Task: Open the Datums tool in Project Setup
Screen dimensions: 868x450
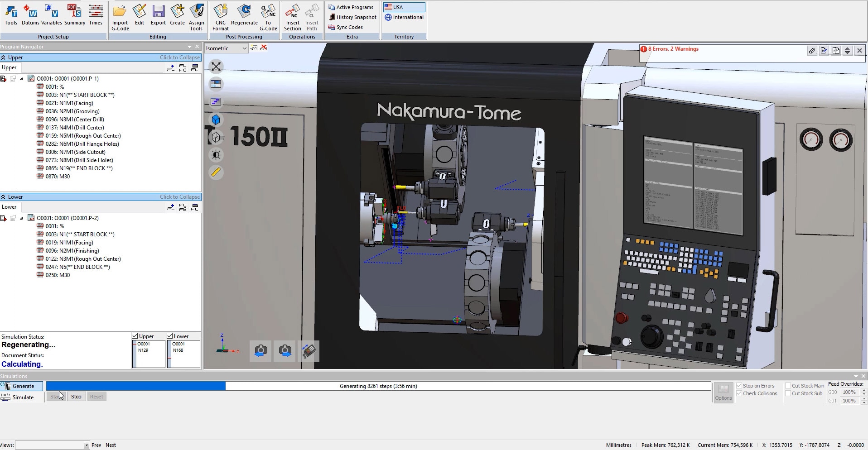Action: pyautogui.click(x=30, y=15)
